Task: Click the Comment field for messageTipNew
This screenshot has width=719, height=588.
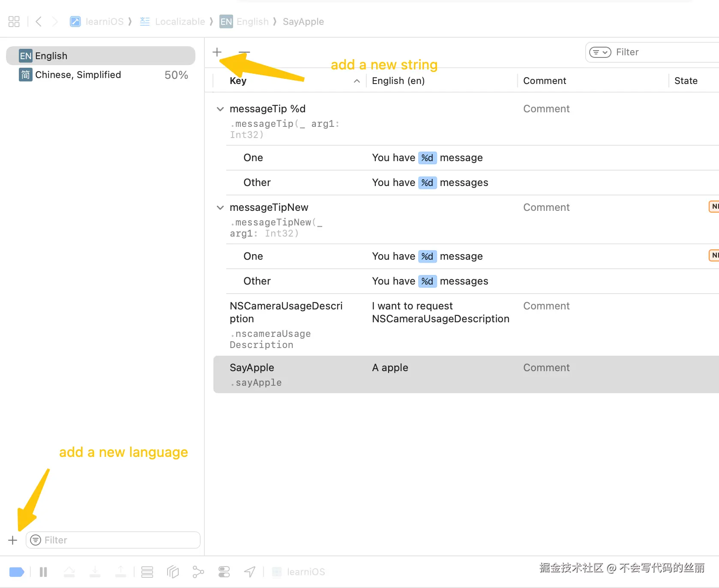Action: [546, 207]
